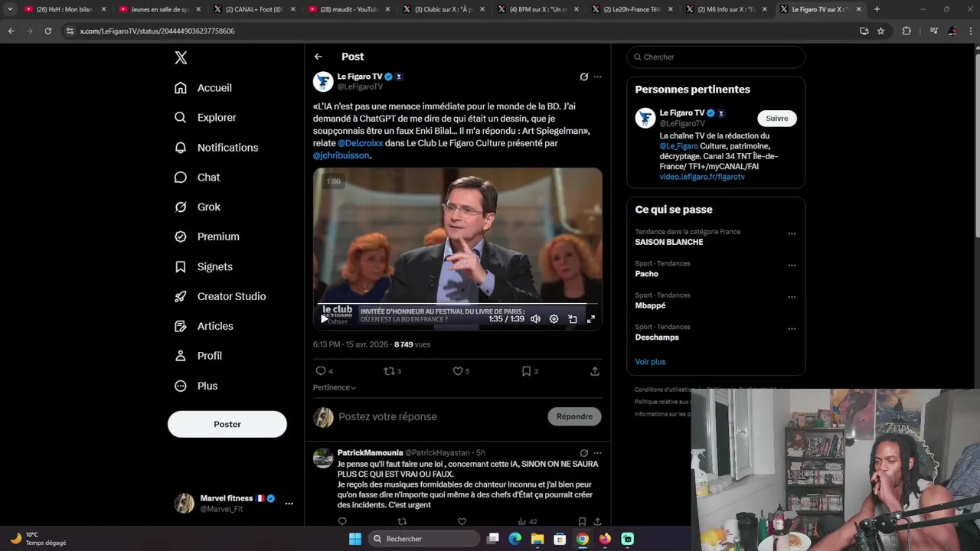This screenshot has height=551, width=980.
Task: Click the reply input 'Postez votre réponse'
Action: (387, 417)
